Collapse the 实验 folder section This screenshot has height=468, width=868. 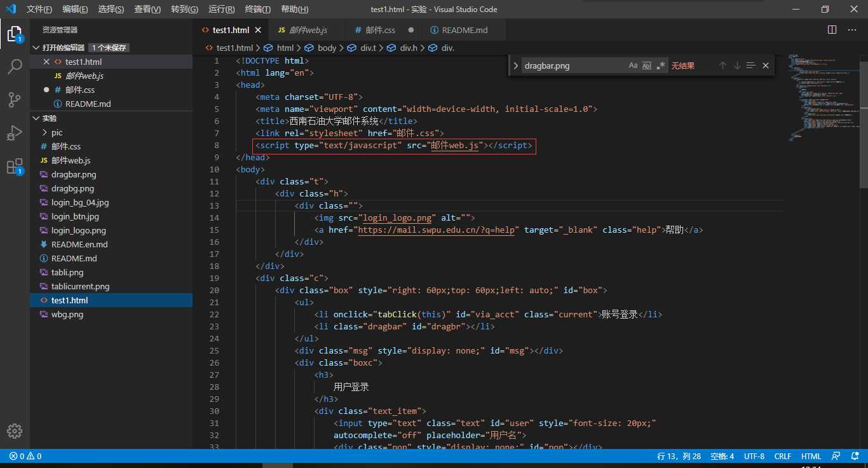pyautogui.click(x=37, y=118)
